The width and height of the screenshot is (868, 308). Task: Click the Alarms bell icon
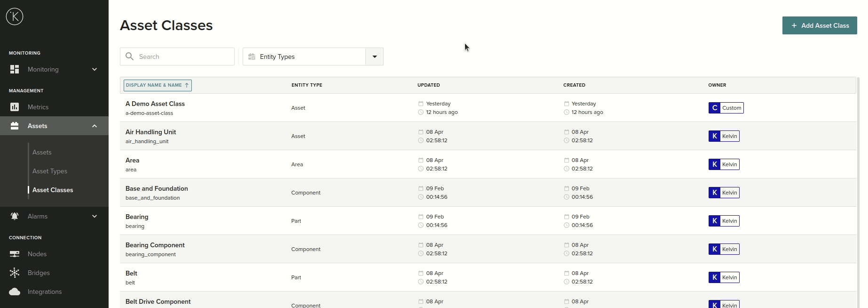pyautogui.click(x=15, y=216)
